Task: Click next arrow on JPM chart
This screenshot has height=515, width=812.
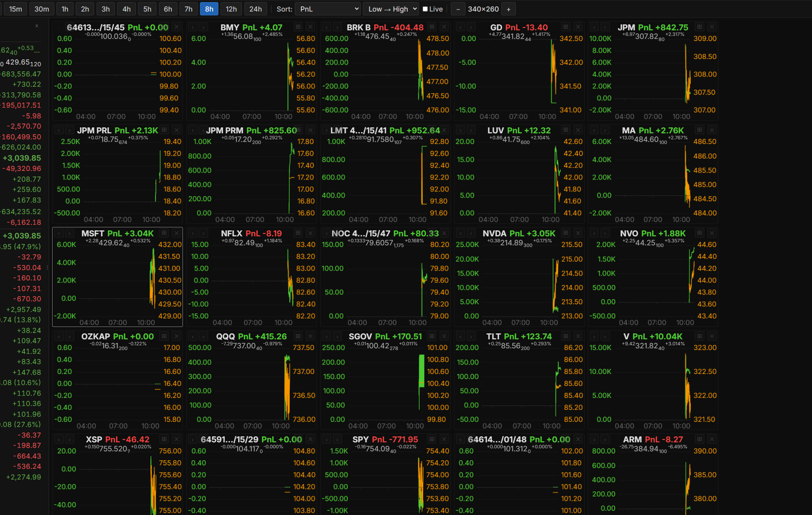Action: 605,27
